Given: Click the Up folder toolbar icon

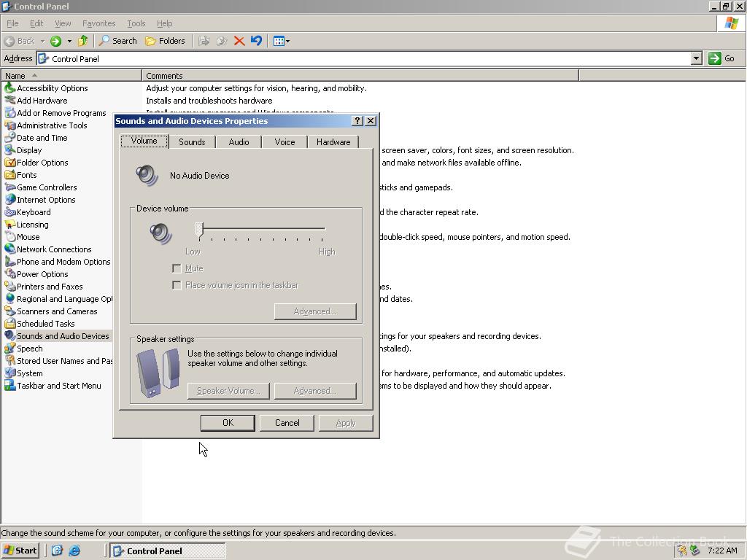Looking at the screenshot, I should [x=83, y=41].
